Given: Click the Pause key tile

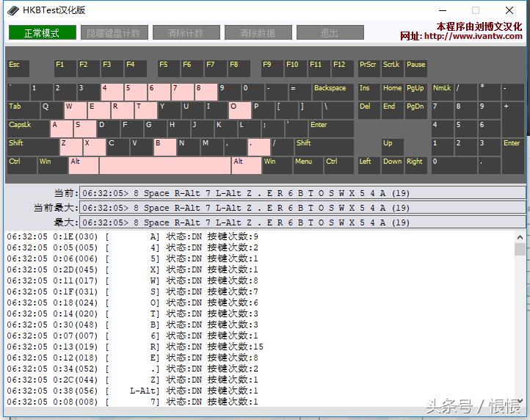Looking at the screenshot, I should [x=416, y=68].
